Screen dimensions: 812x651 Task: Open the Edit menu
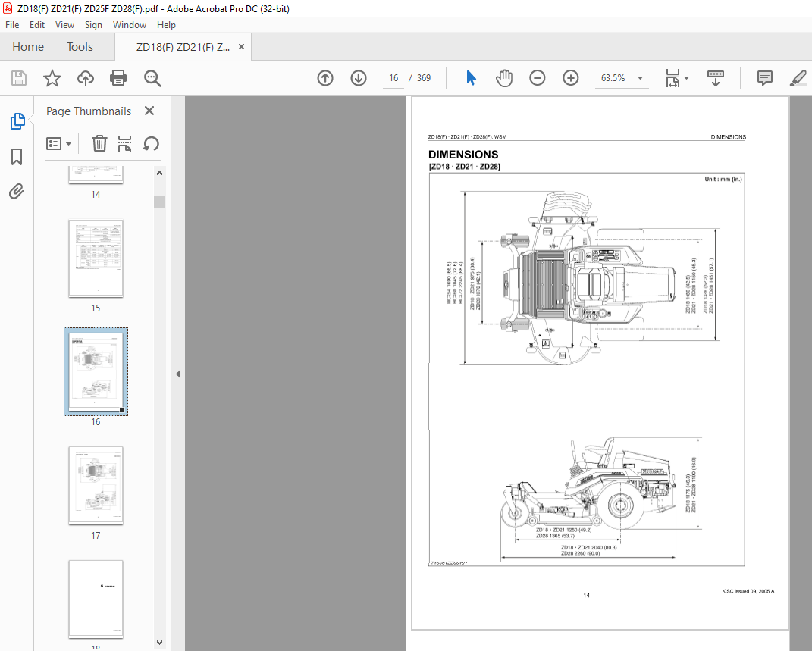(x=36, y=25)
